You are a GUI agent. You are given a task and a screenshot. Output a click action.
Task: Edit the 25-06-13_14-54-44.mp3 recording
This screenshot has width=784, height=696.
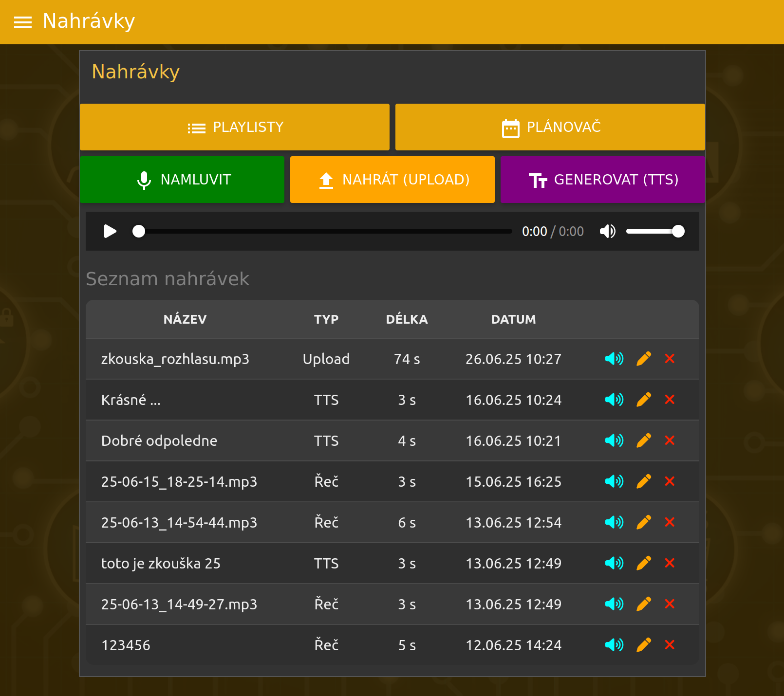click(643, 522)
